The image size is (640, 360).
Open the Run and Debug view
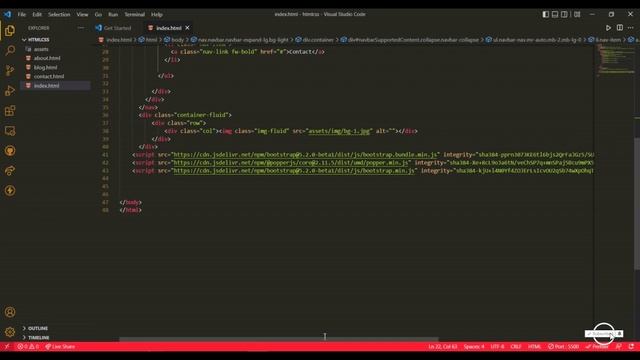pyautogui.click(x=10, y=91)
